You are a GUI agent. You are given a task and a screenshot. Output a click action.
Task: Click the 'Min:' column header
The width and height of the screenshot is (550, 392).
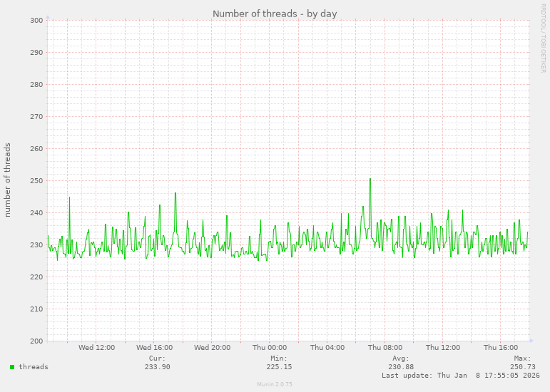point(279,359)
